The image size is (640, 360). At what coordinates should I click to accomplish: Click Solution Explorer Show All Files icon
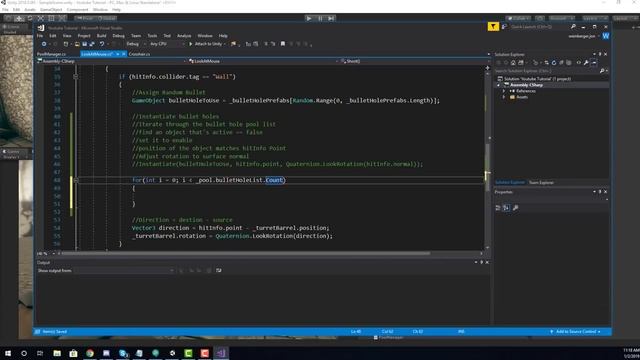point(569,63)
